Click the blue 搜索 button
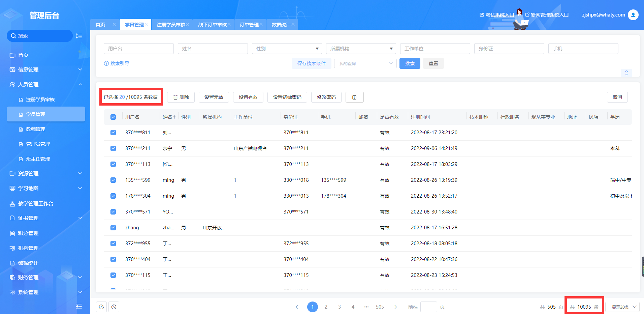 410,63
